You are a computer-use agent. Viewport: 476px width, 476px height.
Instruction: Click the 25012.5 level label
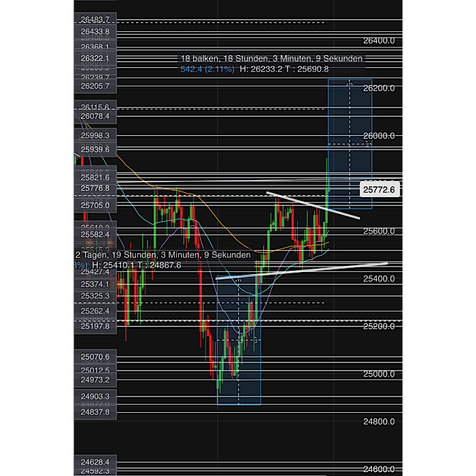pyautogui.click(x=95, y=371)
